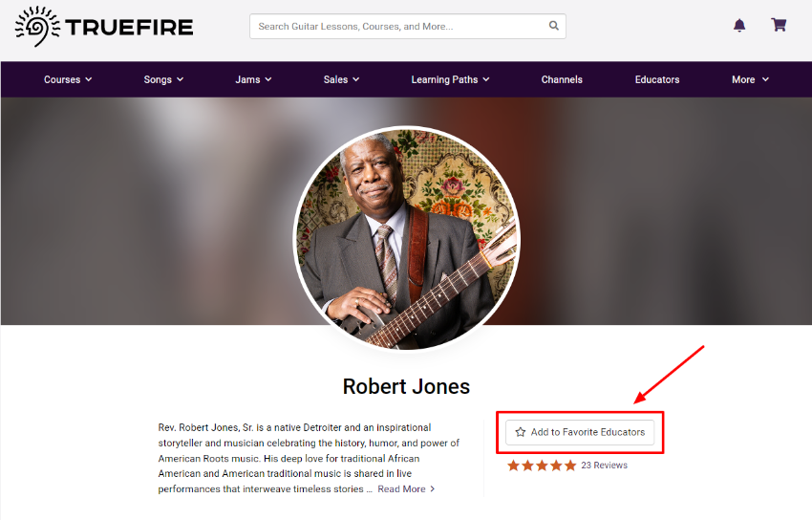Viewport: 812px width, 520px height.
Task: Open the Educators menu item
Action: point(657,79)
